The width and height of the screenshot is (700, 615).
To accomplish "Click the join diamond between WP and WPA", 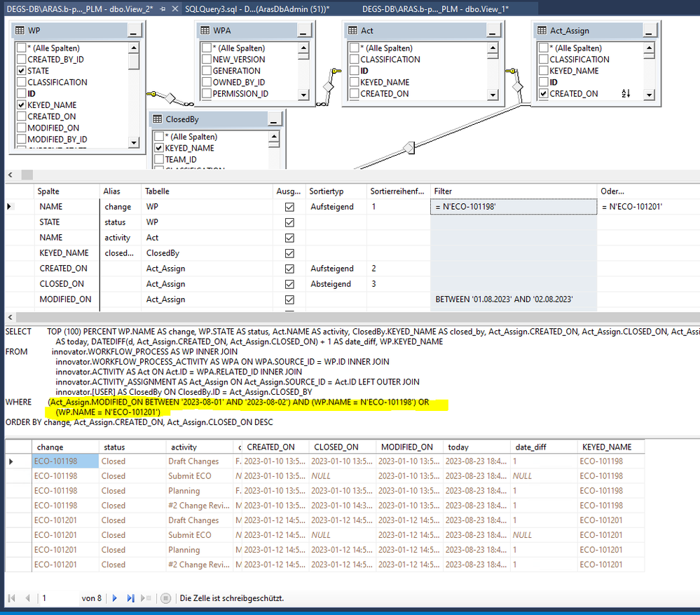I will (169, 97).
